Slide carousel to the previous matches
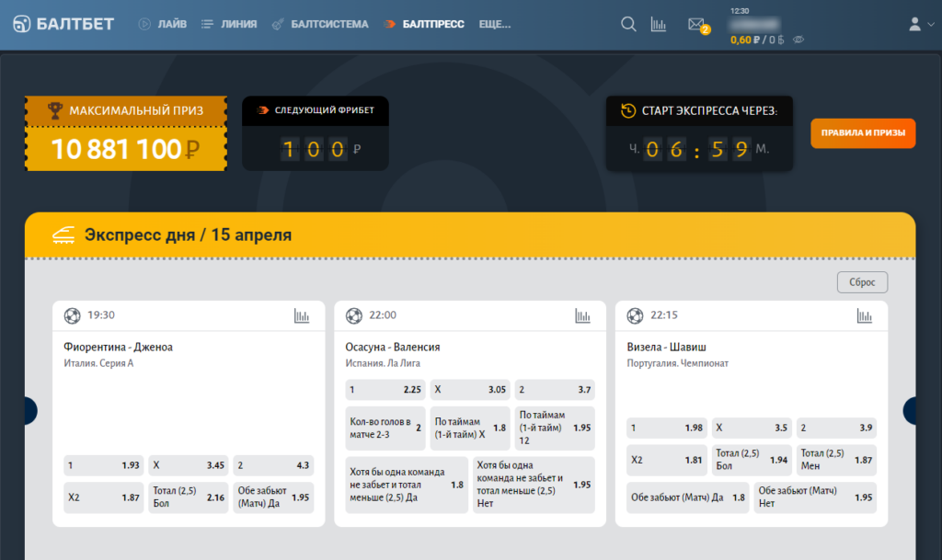Image resolution: width=942 pixels, height=560 pixels. pyautogui.click(x=30, y=411)
